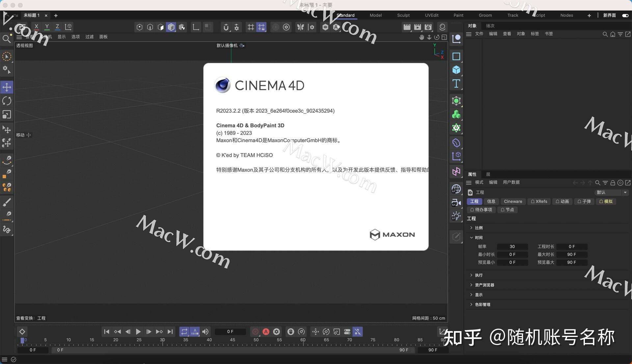Click the 帧率 frame rate input field showing 30
Image resolution: width=632 pixels, height=364 pixels.
tap(512, 246)
